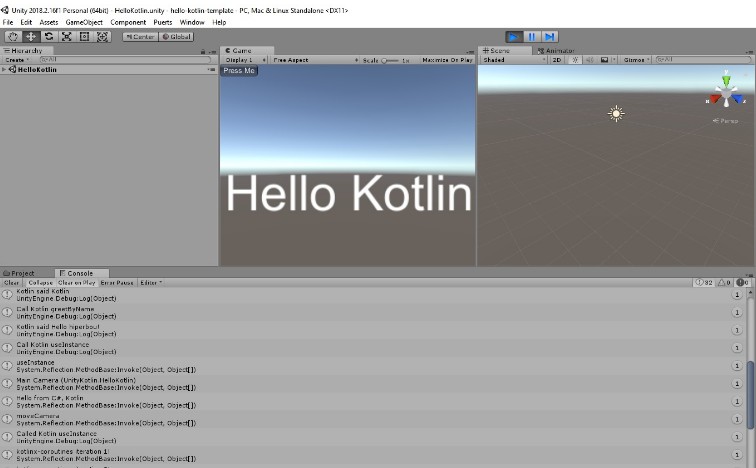Image resolution: width=756 pixels, height=468 pixels.
Task: Open HelloKotlin scene options menu icon
Action: 211,69
